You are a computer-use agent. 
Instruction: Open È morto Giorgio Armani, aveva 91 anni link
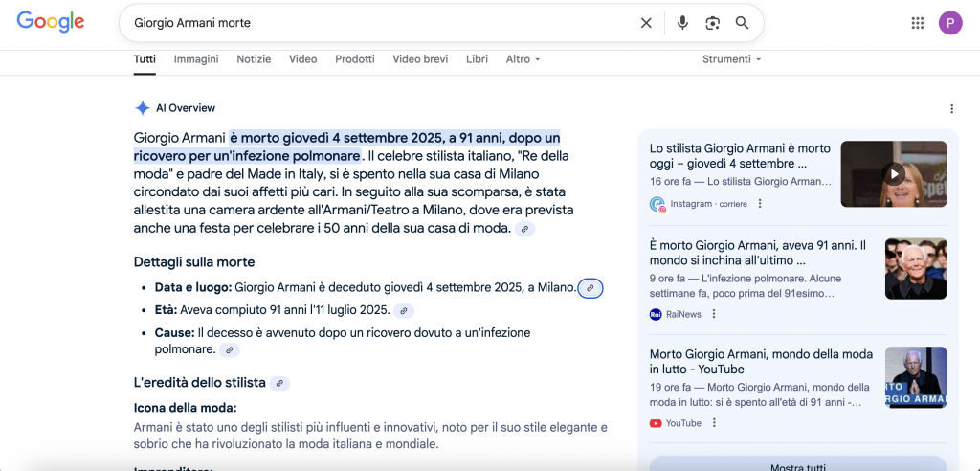758,253
